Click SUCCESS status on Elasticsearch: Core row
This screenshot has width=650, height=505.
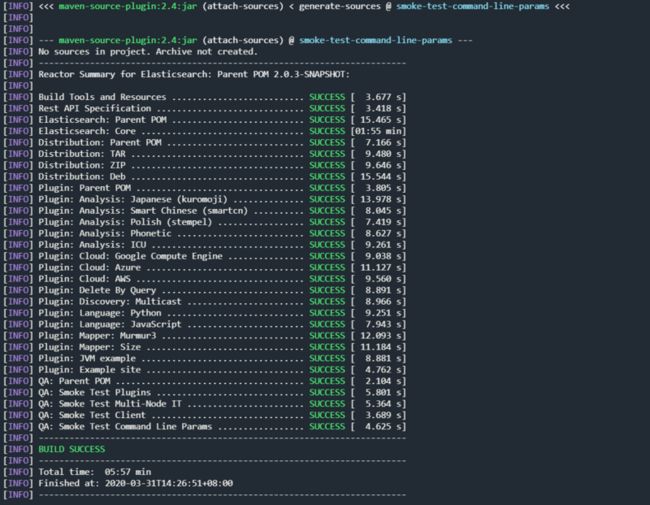[327, 131]
